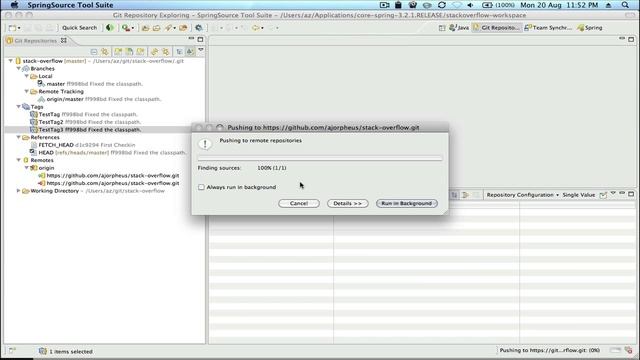
Task: Collapse the Remote Tracking folder
Action: coord(27,91)
